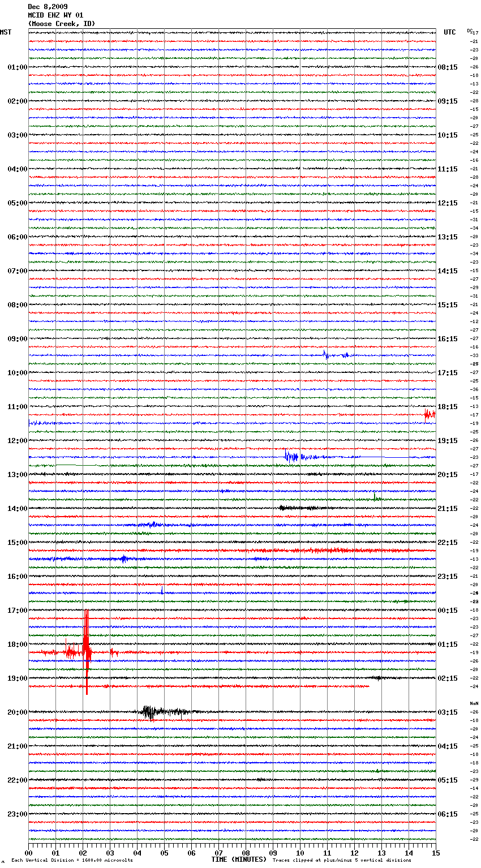Select the '23:00' MST hour label
Screen dimensions: 481x868
coord(17,814)
